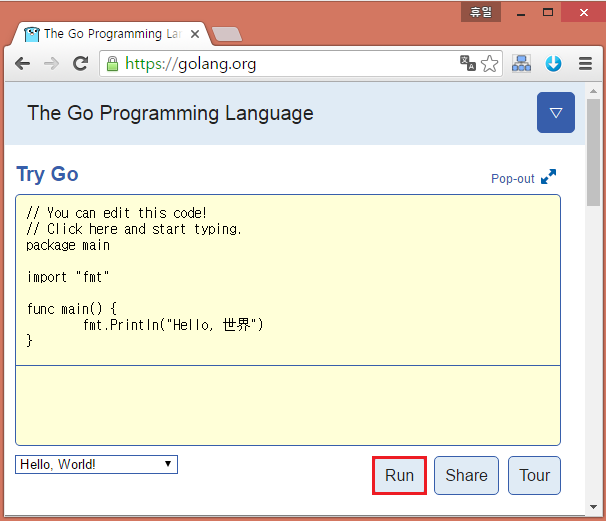
Task: Close The Go Programming Language tab
Action: click(195, 34)
